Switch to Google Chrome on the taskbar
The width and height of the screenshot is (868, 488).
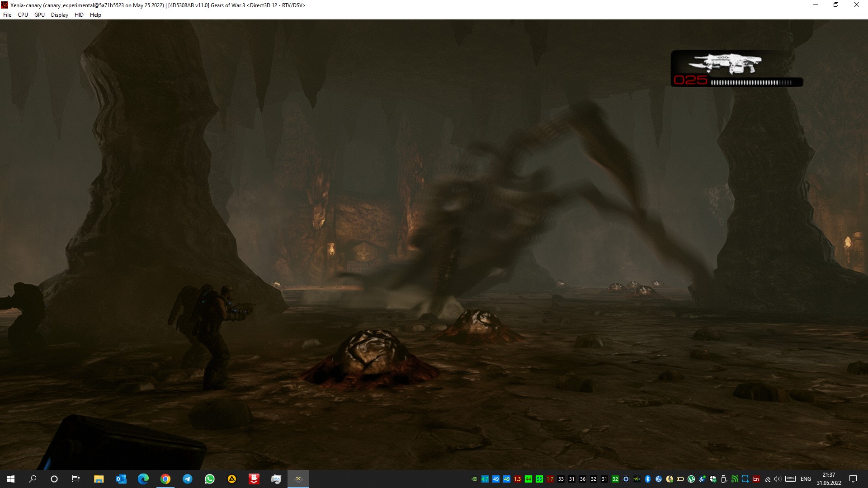pos(165,479)
